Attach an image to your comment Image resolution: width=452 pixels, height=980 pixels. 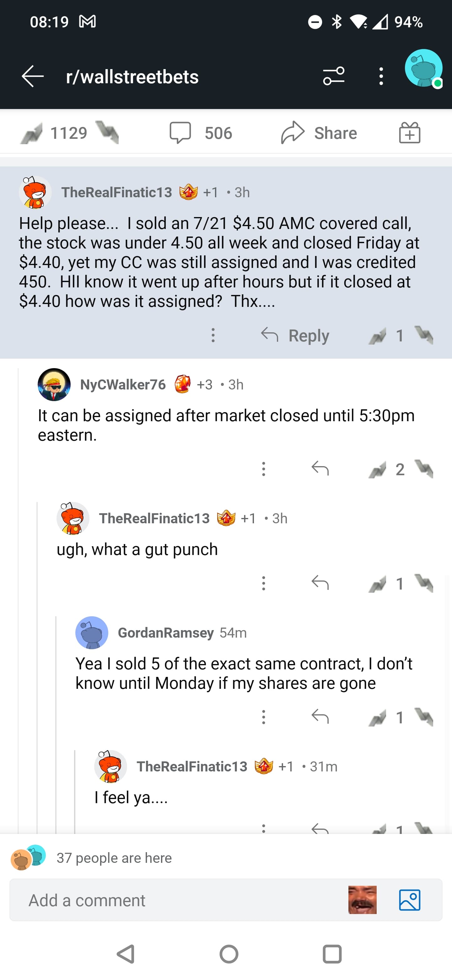click(409, 900)
